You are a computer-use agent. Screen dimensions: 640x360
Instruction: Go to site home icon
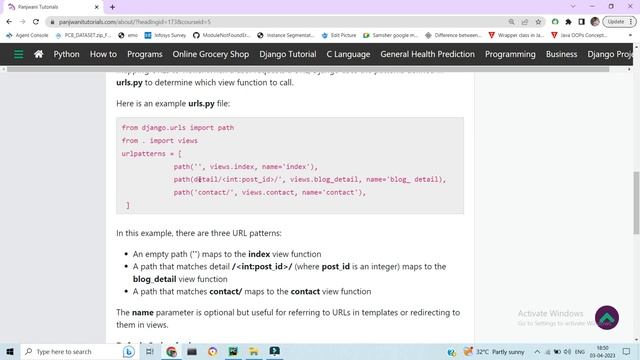(38, 54)
